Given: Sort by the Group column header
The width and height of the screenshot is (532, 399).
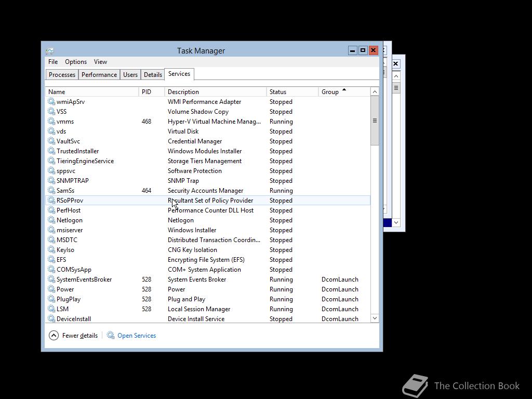Looking at the screenshot, I should click(x=344, y=92).
